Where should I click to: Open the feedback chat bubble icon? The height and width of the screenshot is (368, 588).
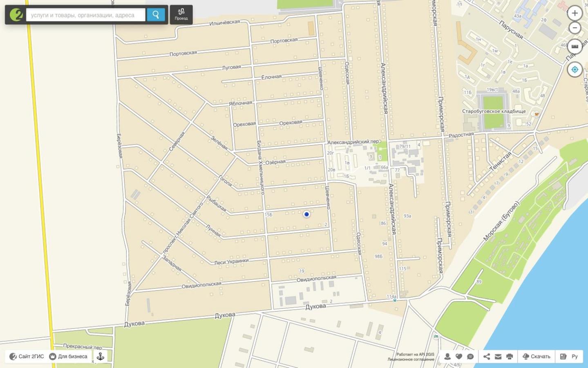point(470,357)
